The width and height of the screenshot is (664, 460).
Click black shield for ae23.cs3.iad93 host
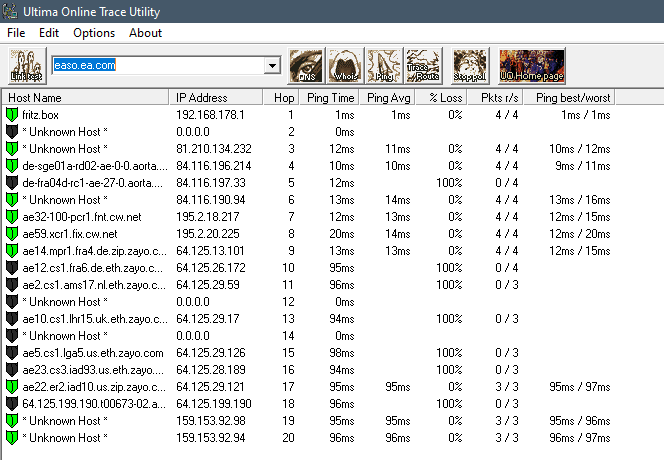click(12, 370)
